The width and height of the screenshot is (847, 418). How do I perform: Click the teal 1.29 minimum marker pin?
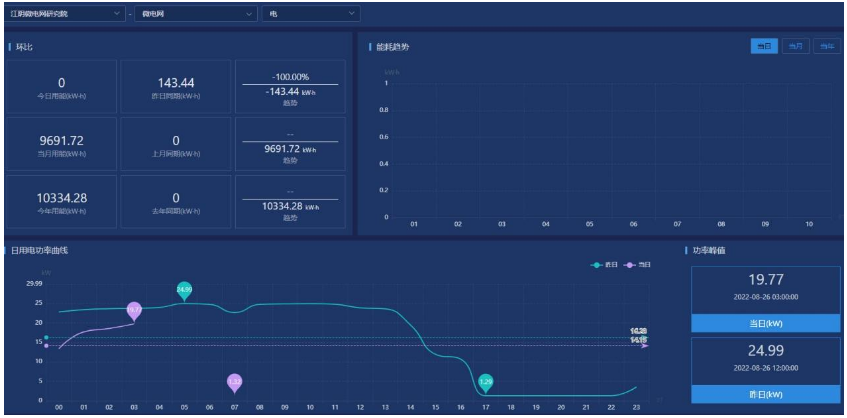486,382
